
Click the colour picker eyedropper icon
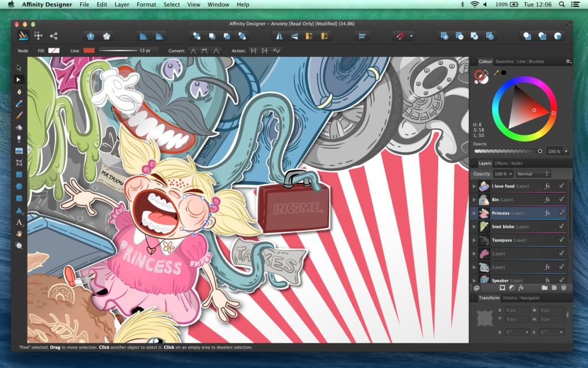[x=496, y=72]
